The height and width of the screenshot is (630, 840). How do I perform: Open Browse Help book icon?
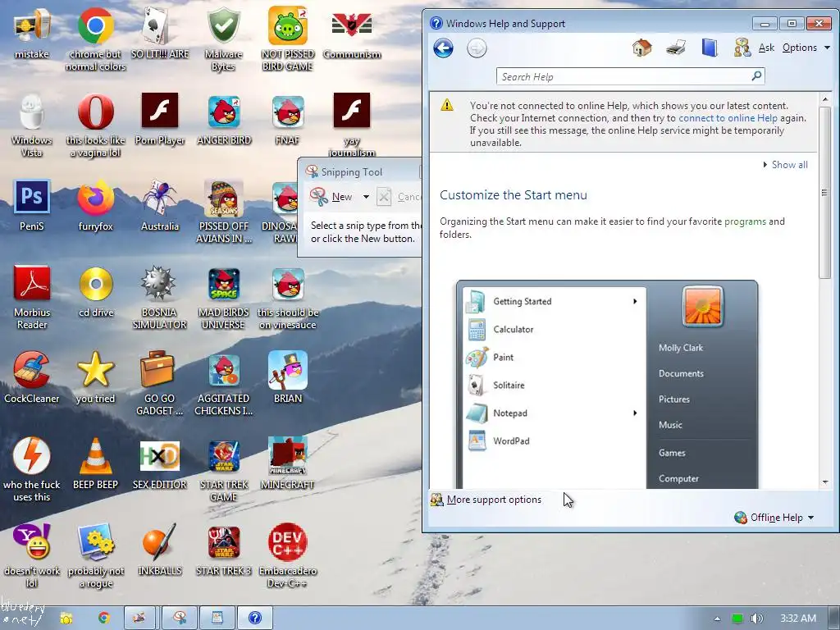(710, 48)
